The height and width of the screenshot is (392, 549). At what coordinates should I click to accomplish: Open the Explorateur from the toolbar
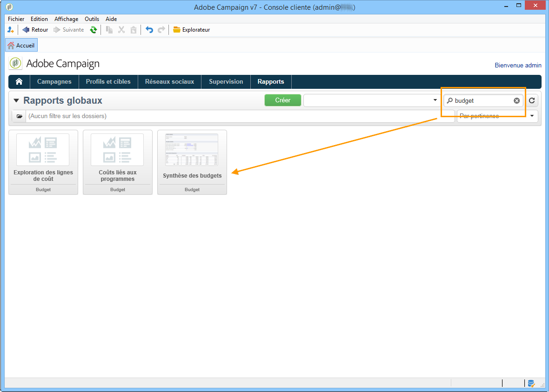click(192, 30)
